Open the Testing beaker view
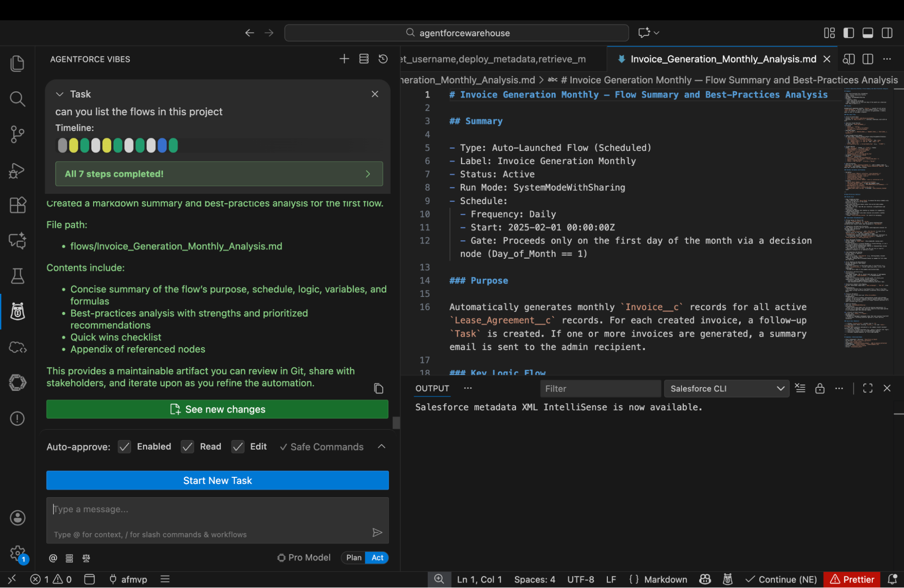Screen dimensions: 904x588 (17, 276)
